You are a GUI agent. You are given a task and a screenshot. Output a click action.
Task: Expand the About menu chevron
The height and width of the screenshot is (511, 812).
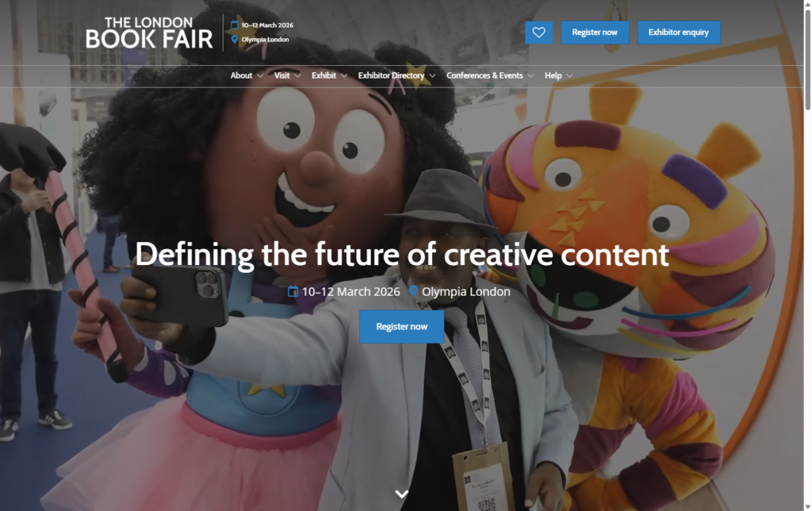pyautogui.click(x=260, y=75)
